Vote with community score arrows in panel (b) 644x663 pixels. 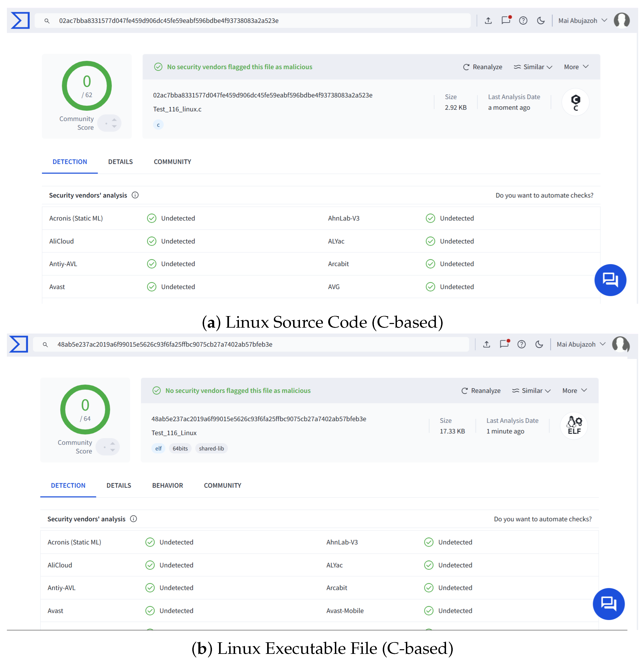tap(108, 447)
